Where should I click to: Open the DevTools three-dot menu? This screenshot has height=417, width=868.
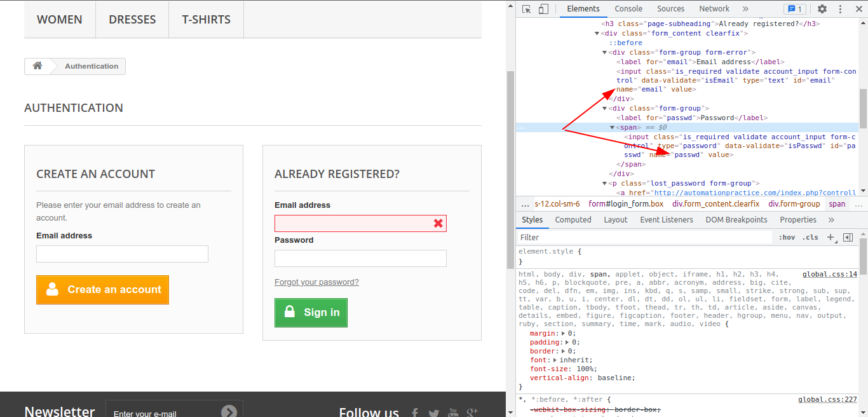click(840, 9)
